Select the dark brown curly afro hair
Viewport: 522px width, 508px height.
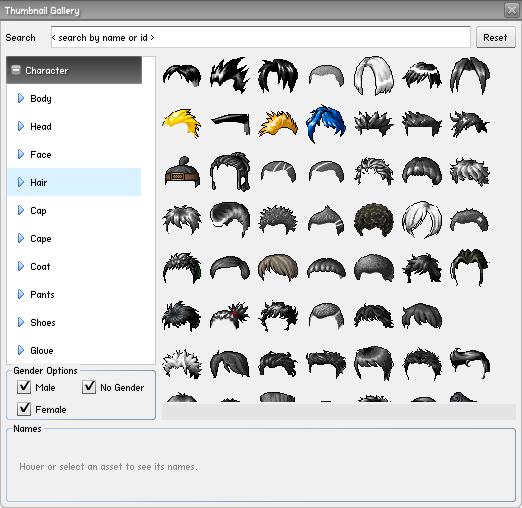coord(374,220)
